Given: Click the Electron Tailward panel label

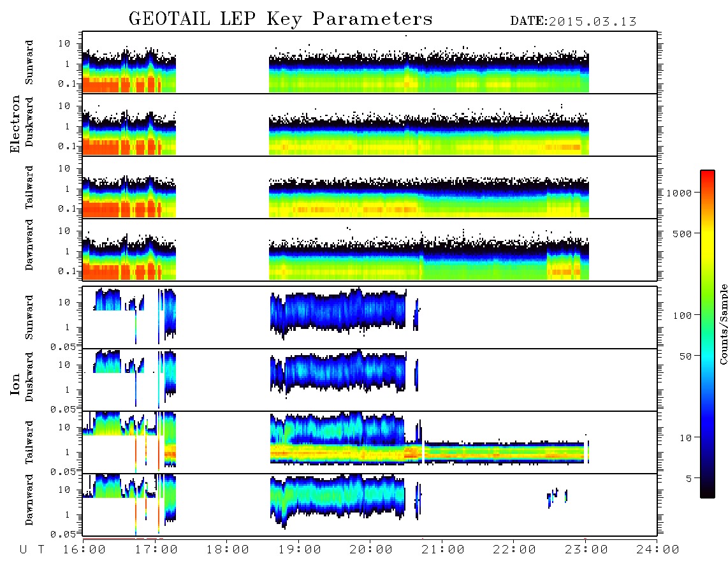Looking at the screenshot, I should pos(29,187).
